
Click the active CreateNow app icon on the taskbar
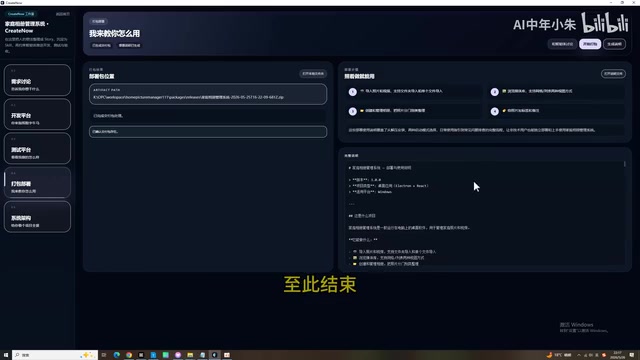(x=215, y=355)
